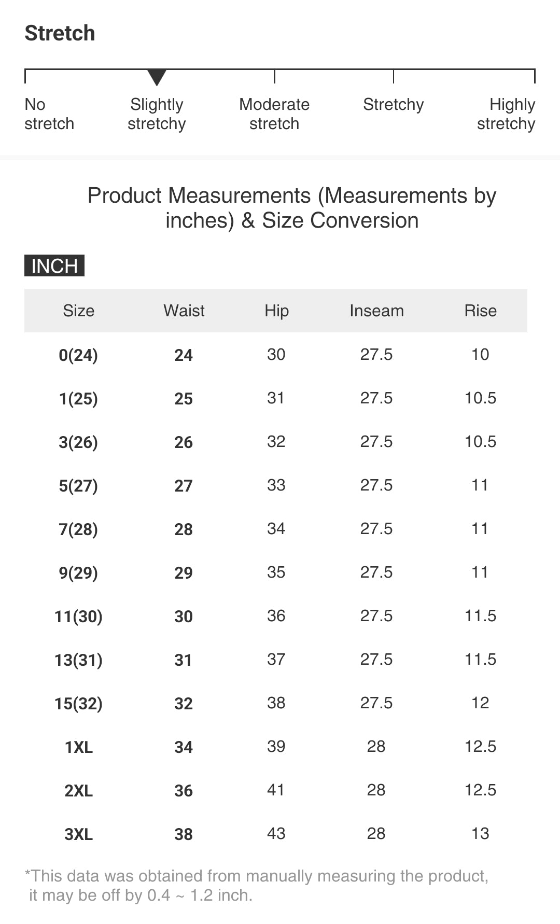Select the 11(30) size row label
The height and width of the screenshot is (924, 560).
78,617
